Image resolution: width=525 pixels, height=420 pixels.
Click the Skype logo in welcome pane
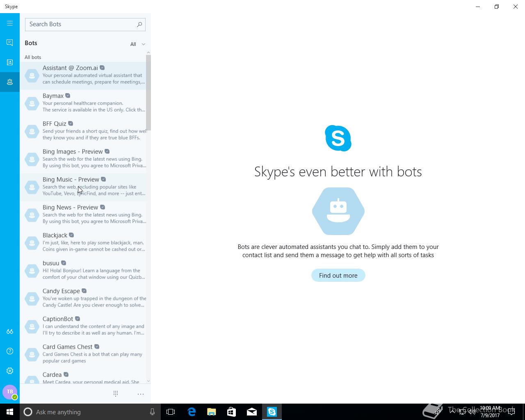point(338,138)
